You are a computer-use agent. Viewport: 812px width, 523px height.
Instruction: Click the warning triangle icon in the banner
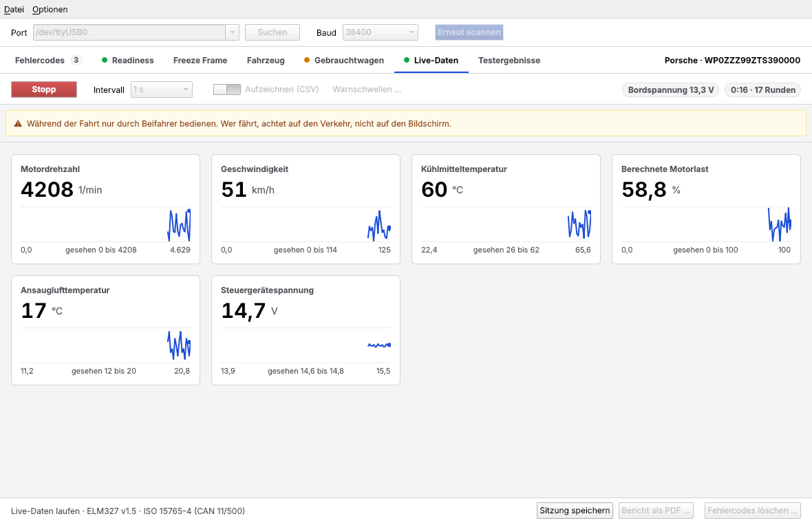point(18,124)
